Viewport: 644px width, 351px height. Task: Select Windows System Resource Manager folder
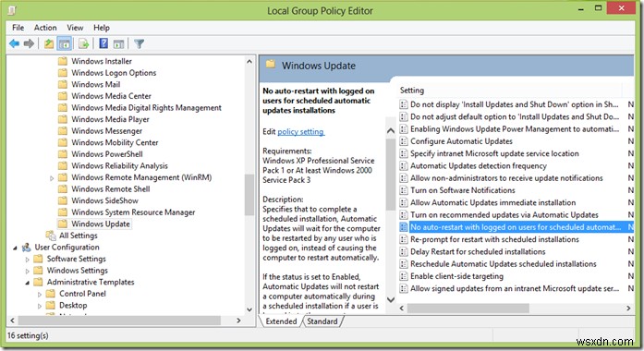[x=133, y=212]
